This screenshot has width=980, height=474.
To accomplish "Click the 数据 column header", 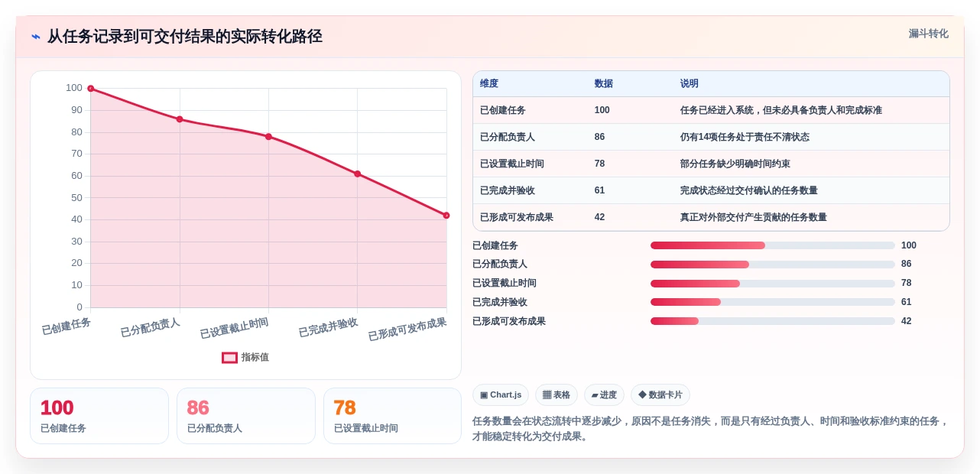I will point(604,83).
